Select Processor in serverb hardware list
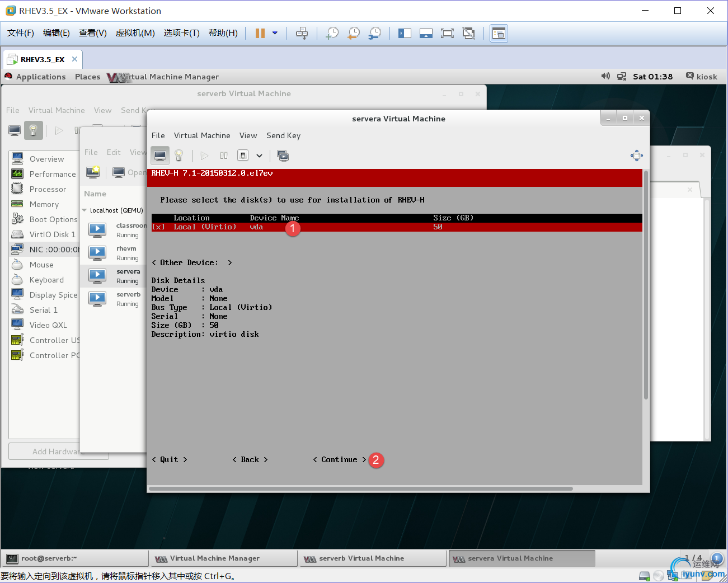Viewport: 728px width, 583px height. click(45, 189)
